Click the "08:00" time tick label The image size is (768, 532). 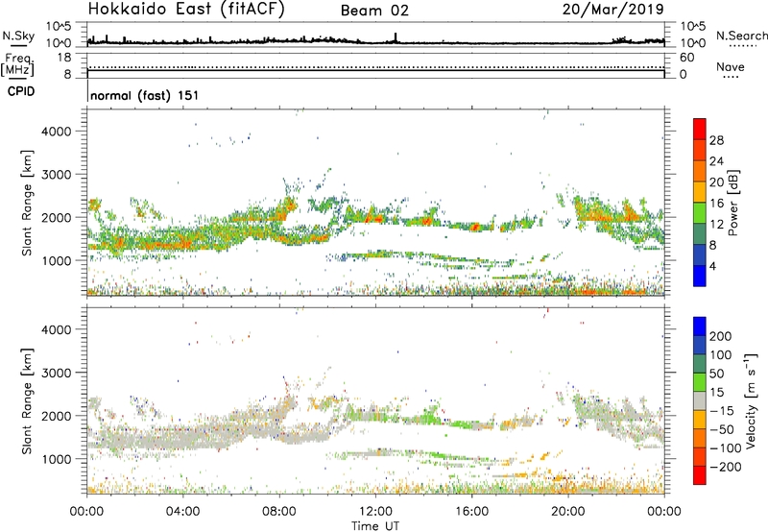[x=279, y=512]
